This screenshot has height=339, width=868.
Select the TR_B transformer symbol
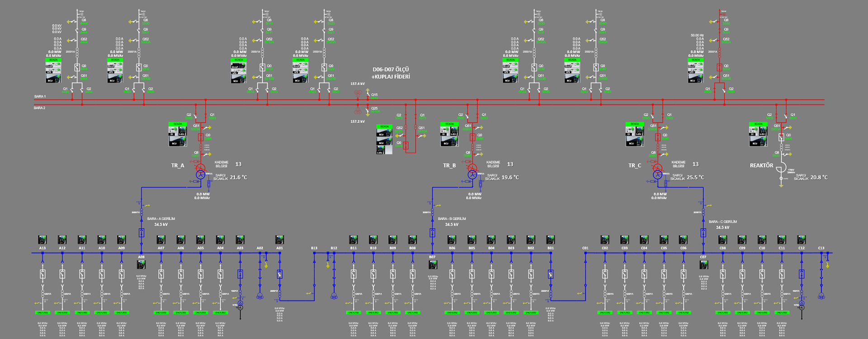472,172
